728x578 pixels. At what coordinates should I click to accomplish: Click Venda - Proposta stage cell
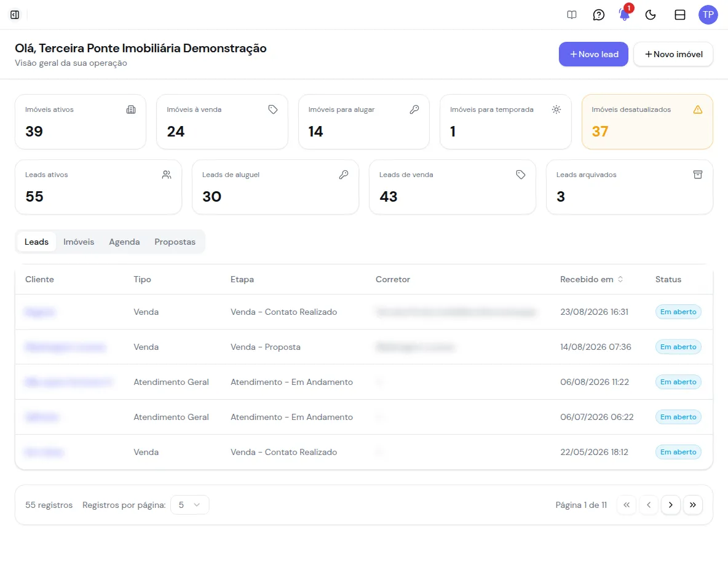(x=266, y=347)
